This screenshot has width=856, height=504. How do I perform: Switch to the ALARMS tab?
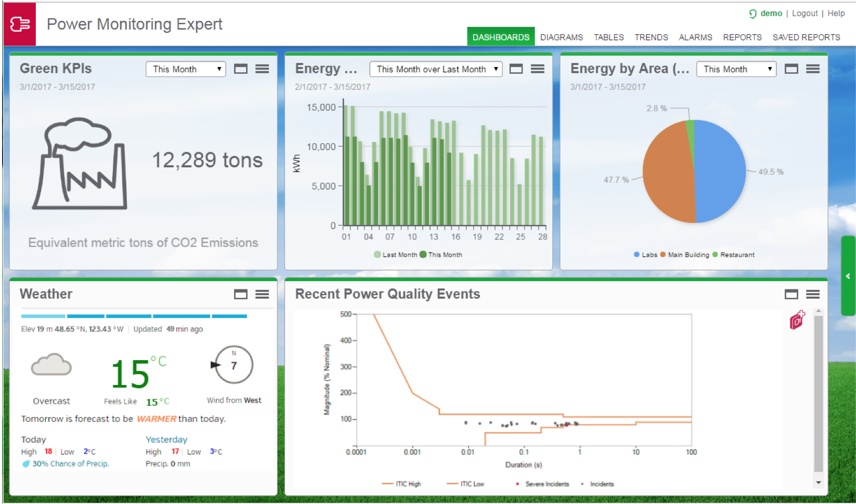695,37
